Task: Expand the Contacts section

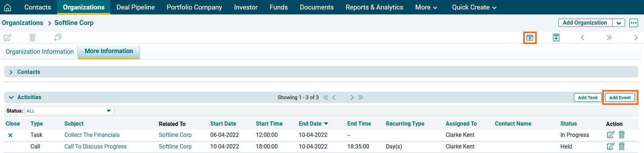Action: (x=11, y=72)
